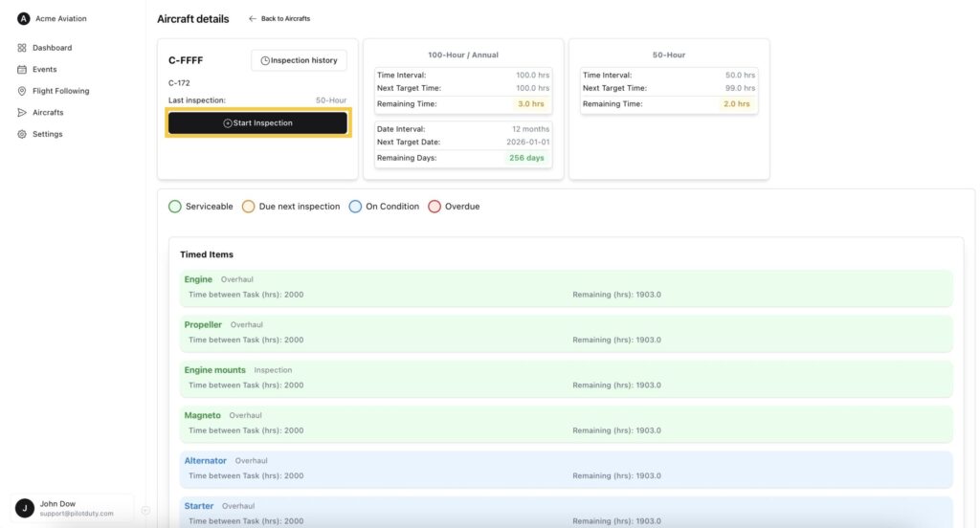Select the blue On Condition circle
980x528 pixels.
(x=355, y=207)
